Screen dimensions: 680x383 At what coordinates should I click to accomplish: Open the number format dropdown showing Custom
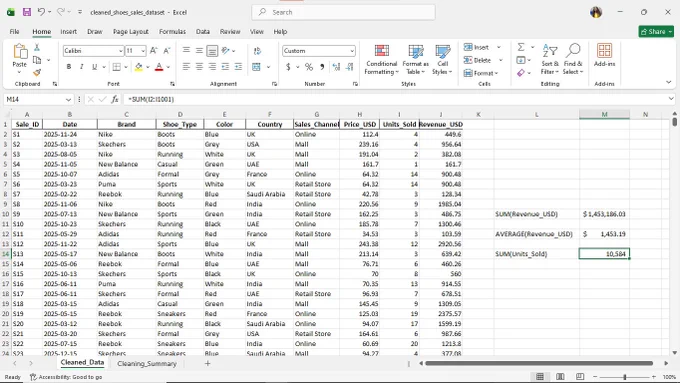(352, 51)
